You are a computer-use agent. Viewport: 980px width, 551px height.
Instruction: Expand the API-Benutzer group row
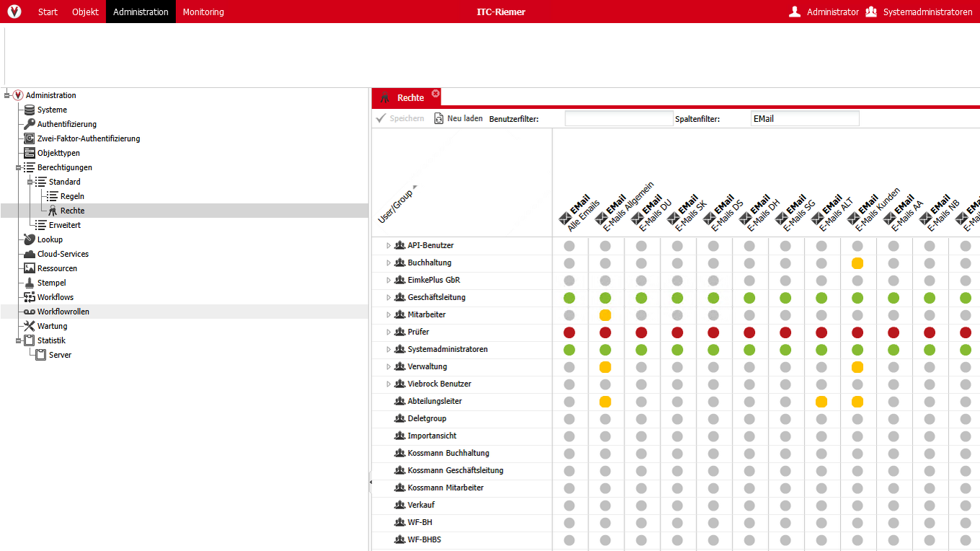click(x=388, y=246)
